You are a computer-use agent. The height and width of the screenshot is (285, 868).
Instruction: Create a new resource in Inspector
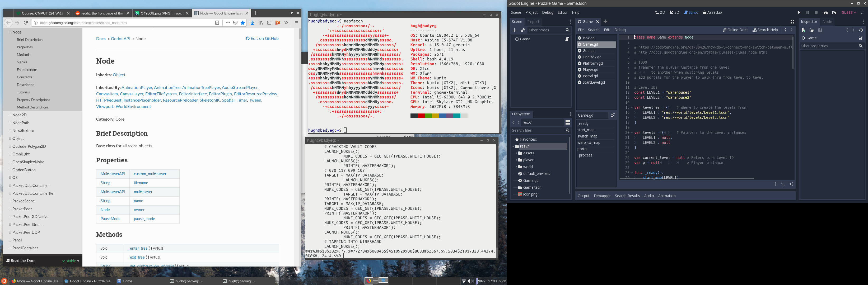pyautogui.click(x=803, y=30)
